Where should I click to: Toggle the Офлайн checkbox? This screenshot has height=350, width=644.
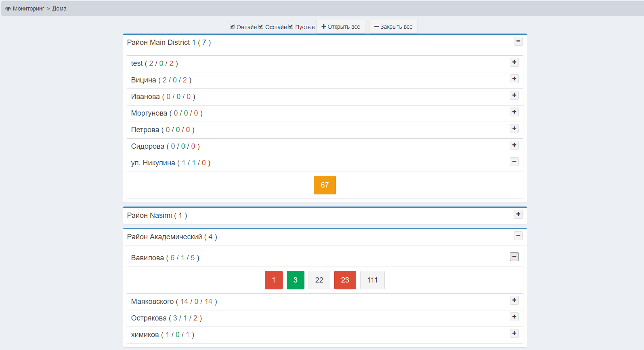click(261, 27)
